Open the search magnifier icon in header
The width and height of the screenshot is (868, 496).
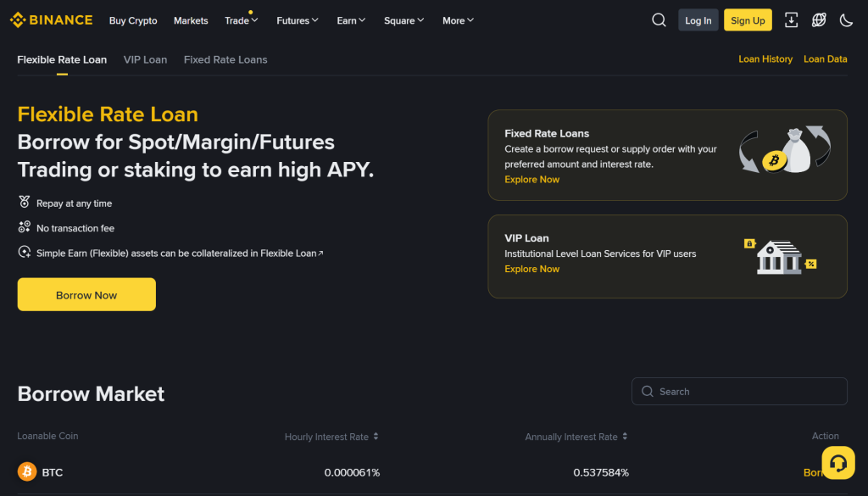[x=659, y=20]
